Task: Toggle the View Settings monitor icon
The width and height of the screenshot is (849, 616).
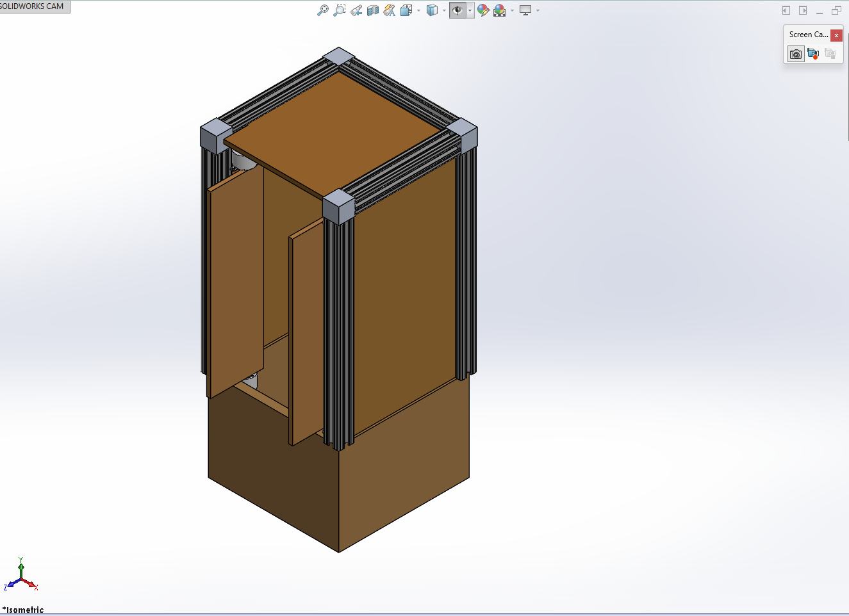Action: click(x=525, y=10)
